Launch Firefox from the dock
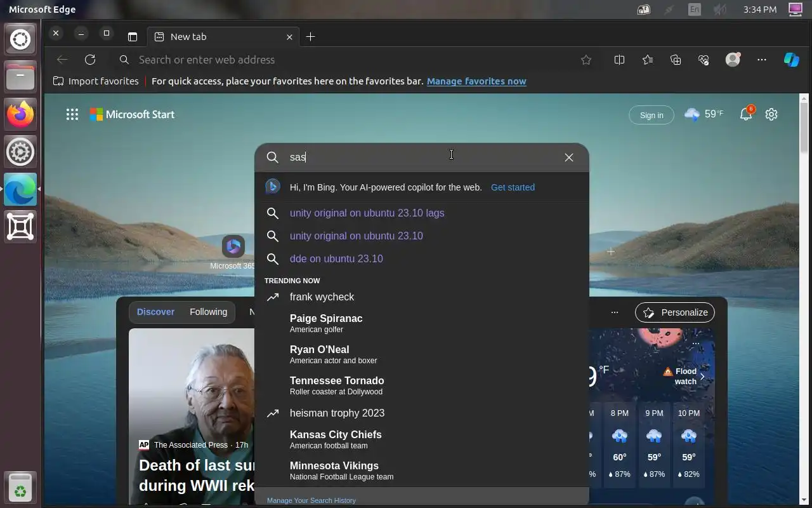Image resolution: width=812 pixels, height=508 pixels. click(20, 114)
